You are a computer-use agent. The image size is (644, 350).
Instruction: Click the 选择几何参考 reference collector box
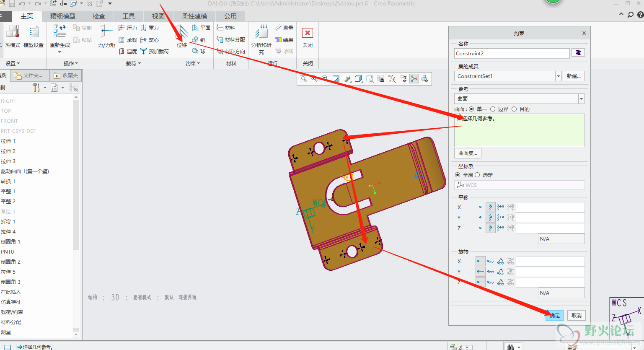click(519, 130)
